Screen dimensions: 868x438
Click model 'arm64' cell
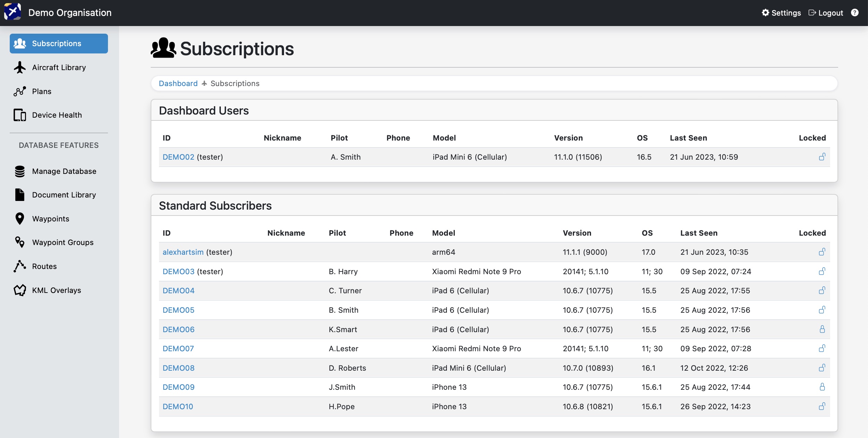[x=443, y=252]
